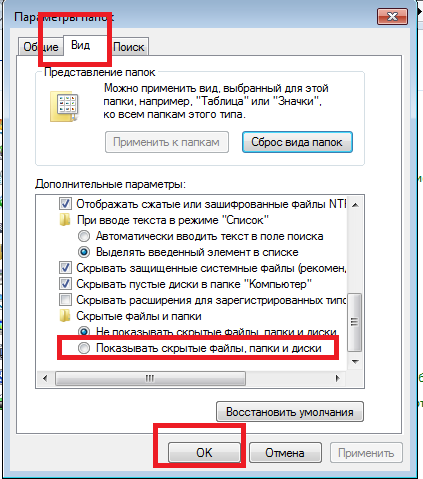The image size is (423, 479).
Task: Click "Восстановить умолчания" button
Action: (x=290, y=412)
